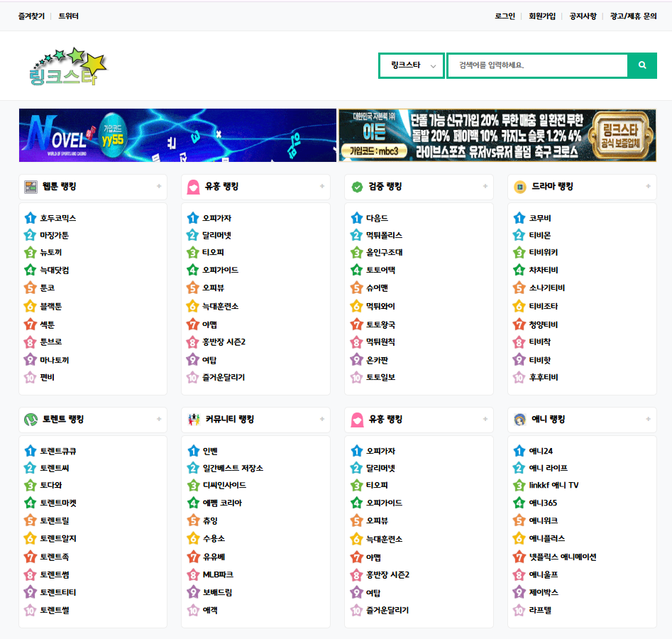The image size is (672, 639).
Task: Select 공지사항 from top menu
Action: click(x=583, y=16)
